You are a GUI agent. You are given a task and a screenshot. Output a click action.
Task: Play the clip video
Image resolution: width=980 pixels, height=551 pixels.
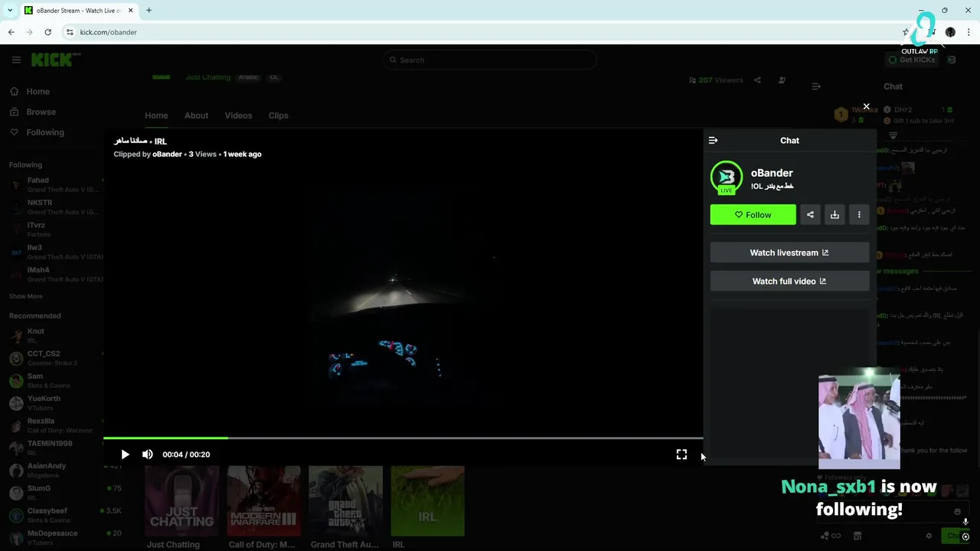(125, 455)
